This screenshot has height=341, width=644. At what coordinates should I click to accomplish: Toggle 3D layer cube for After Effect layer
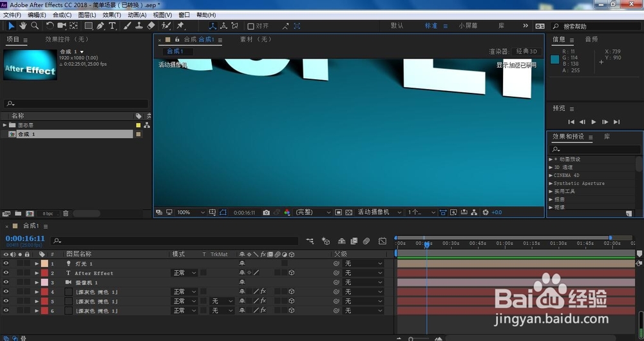click(x=292, y=273)
